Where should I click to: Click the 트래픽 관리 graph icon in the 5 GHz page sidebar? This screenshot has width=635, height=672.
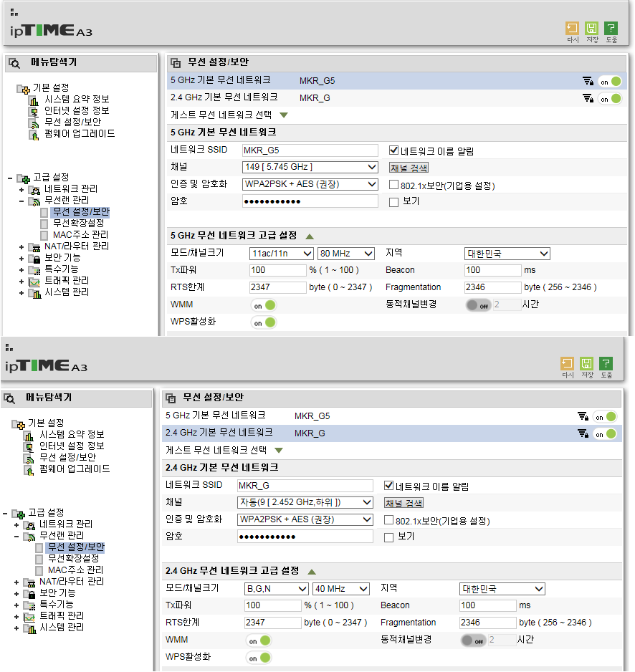point(34,282)
